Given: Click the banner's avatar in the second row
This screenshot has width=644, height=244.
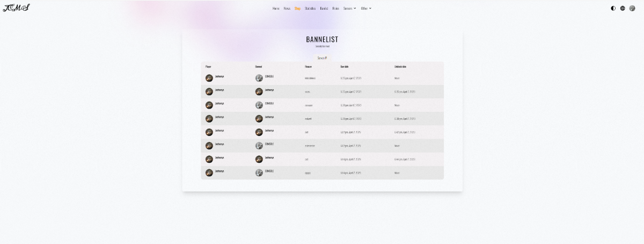Looking at the screenshot, I should click(259, 91).
